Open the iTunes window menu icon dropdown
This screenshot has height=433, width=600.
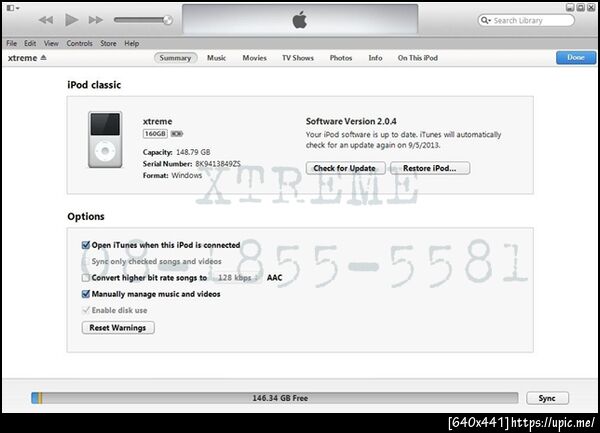(13, 8)
